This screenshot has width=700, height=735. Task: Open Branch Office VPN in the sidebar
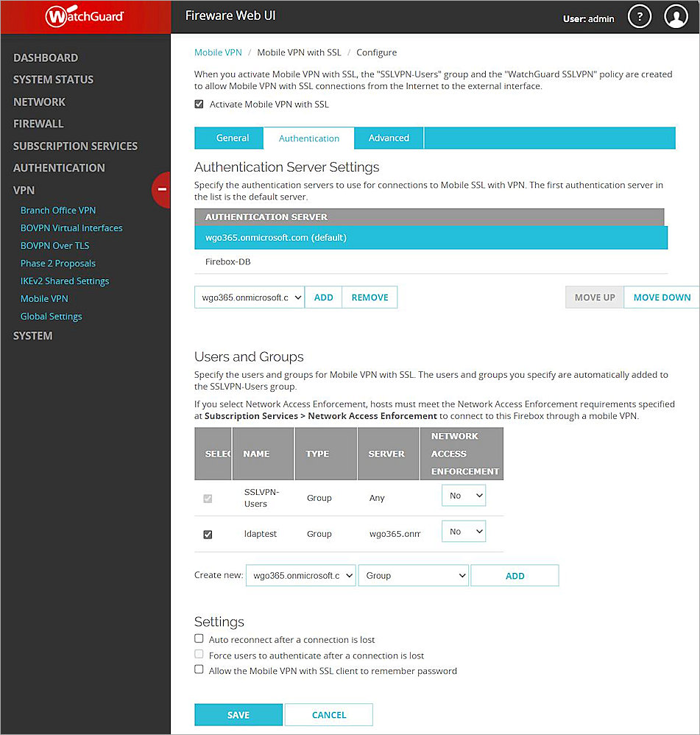pyautogui.click(x=57, y=210)
